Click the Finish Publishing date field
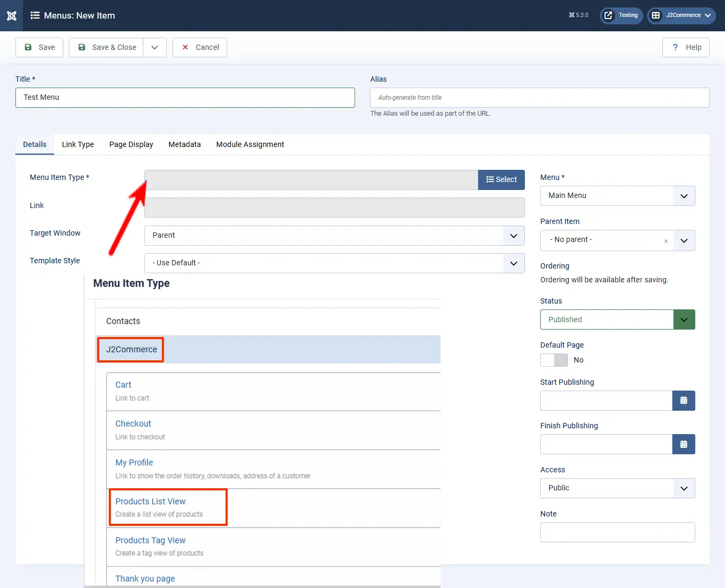Viewport: 725px width, 588px height. click(x=606, y=444)
